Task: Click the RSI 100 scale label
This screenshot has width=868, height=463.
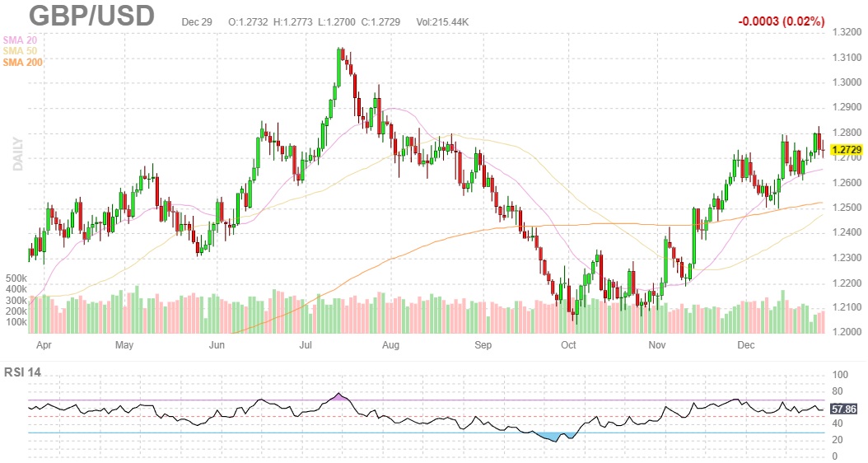Action: click(x=840, y=375)
